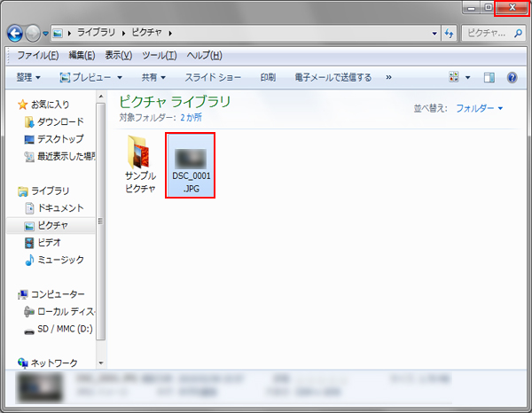Open the ファイル(F) menu
532x413 pixels.
click(38, 55)
